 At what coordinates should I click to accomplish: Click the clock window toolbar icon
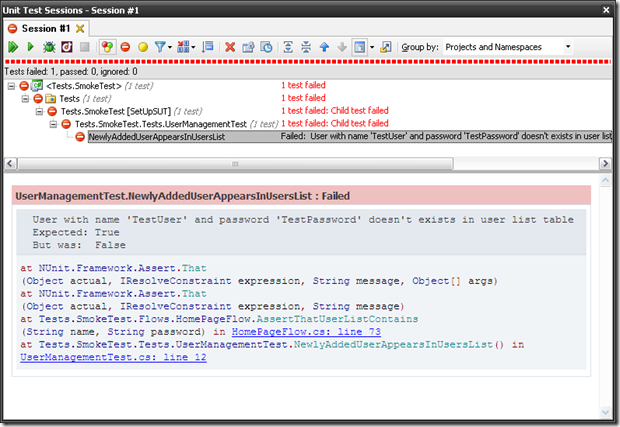tap(266, 47)
